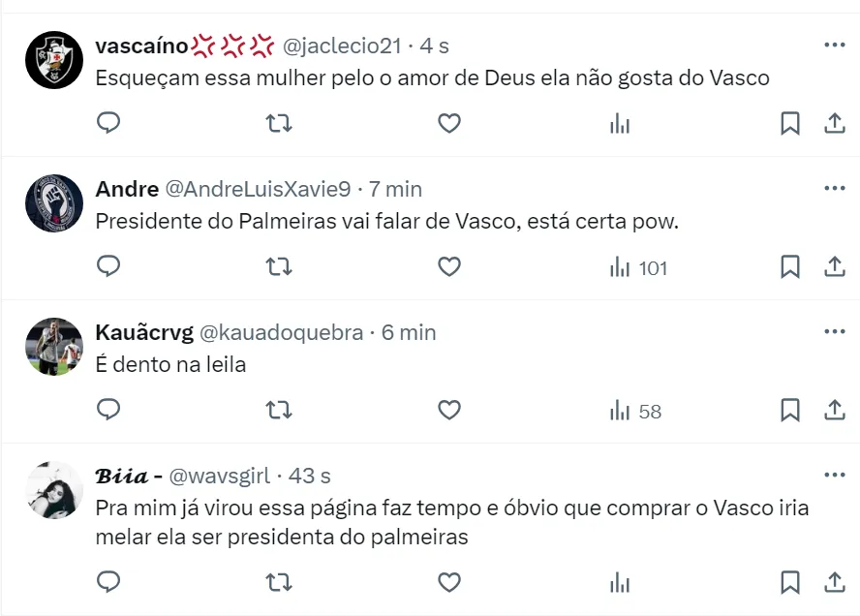Bookmark Andre's tweet
The image size is (860, 616).
point(790,266)
